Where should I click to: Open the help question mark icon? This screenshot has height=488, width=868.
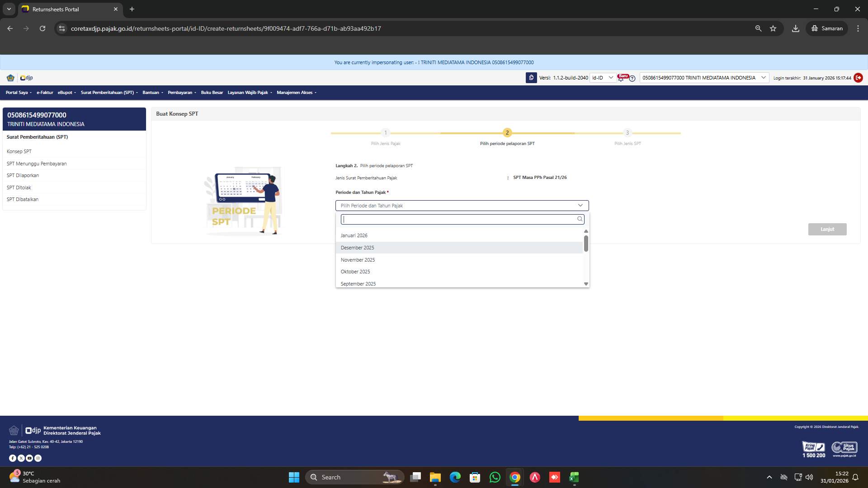(x=633, y=80)
